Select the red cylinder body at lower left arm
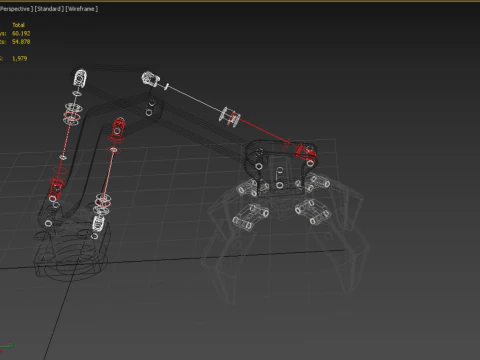The image size is (480, 360). click(x=56, y=188)
